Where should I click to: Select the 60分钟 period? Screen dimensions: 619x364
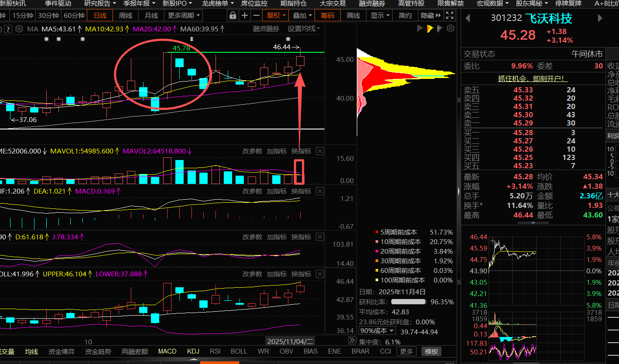click(74, 16)
